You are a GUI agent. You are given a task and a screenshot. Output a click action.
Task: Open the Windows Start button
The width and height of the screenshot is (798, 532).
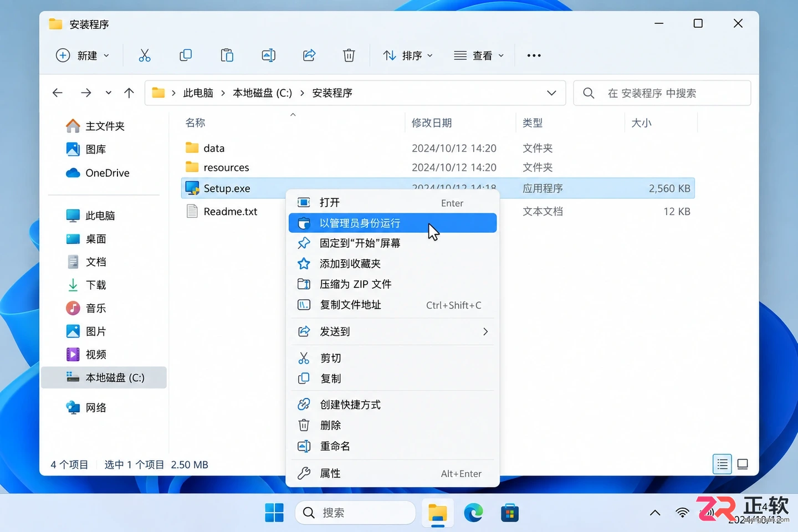(x=274, y=513)
